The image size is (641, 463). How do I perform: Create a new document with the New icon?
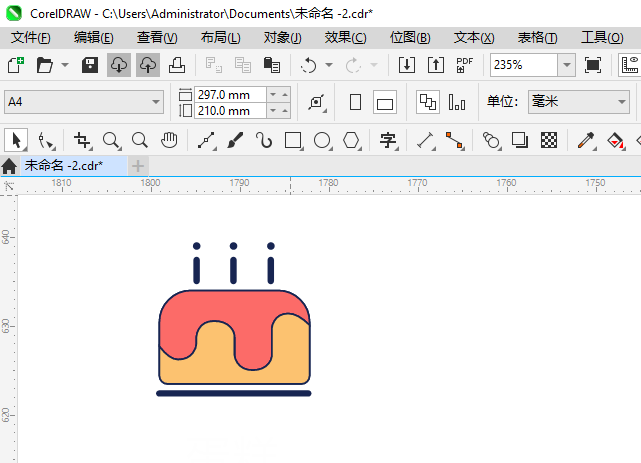tap(16, 65)
